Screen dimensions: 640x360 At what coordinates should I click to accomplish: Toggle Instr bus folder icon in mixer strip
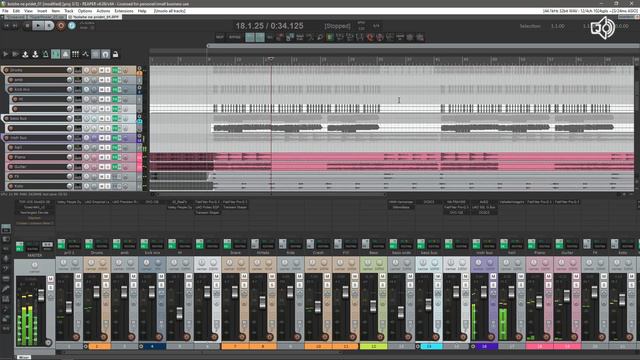tap(473, 346)
